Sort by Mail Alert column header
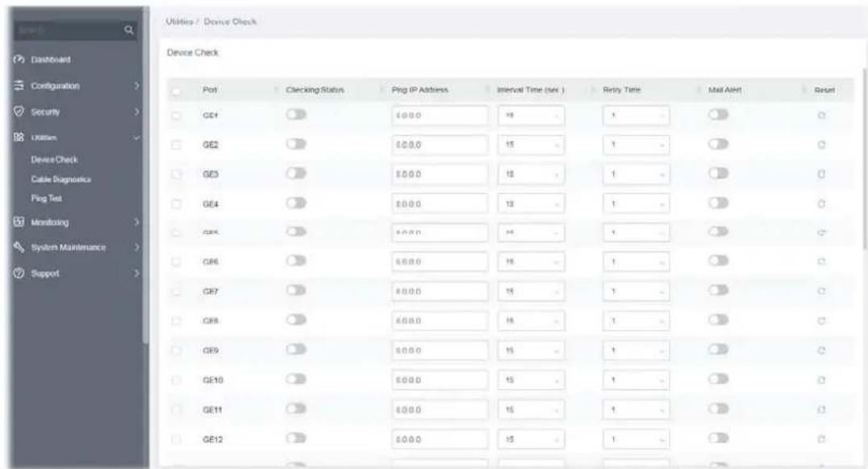The image size is (868, 469). point(724,90)
